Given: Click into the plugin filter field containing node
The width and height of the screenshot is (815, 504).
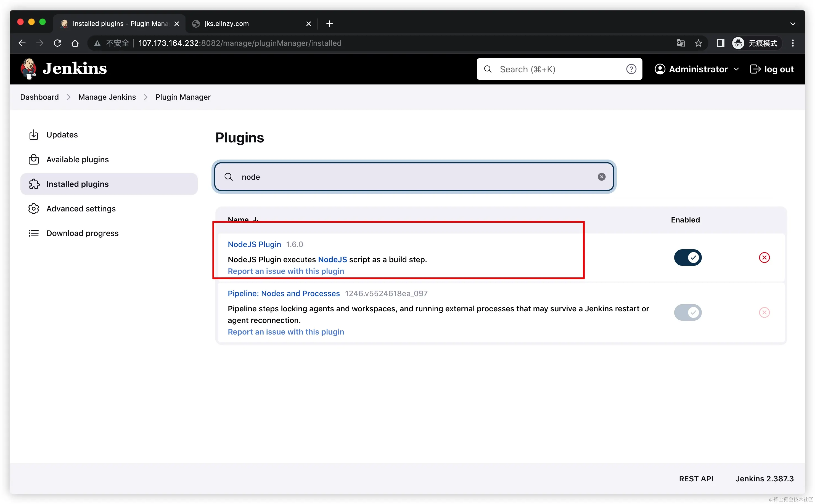Looking at the screenshot, I should click(x=414, y=177).
